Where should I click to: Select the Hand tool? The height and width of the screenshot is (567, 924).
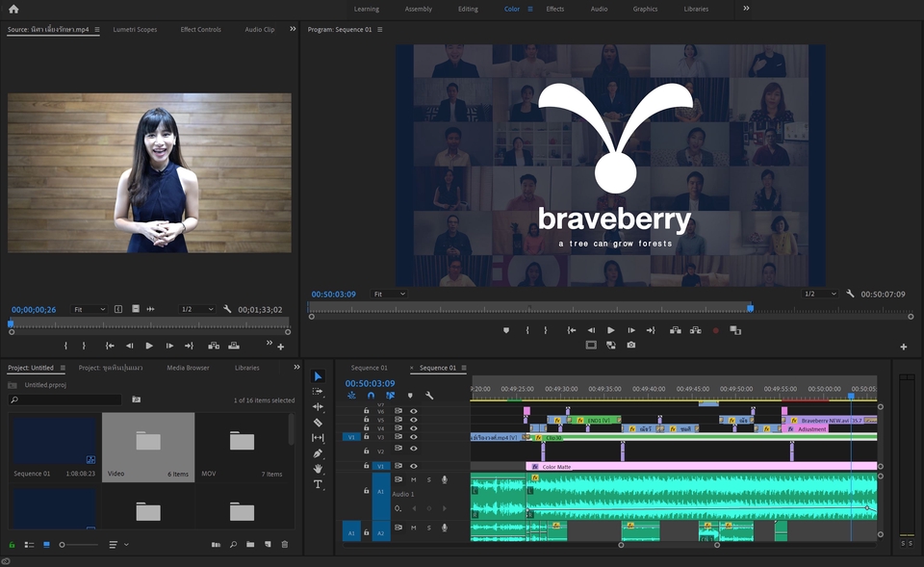[x=318, y=469]
